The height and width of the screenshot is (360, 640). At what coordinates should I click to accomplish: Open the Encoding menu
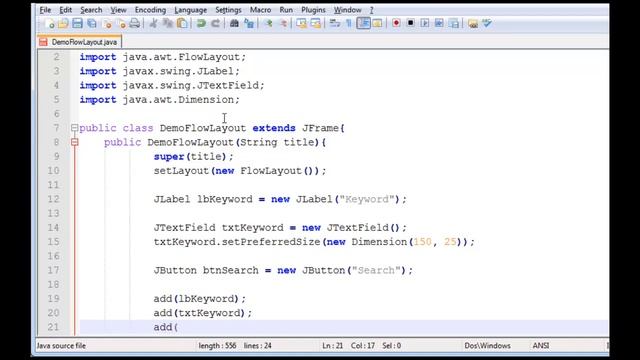pyautogui.click(x=150, y=10)
